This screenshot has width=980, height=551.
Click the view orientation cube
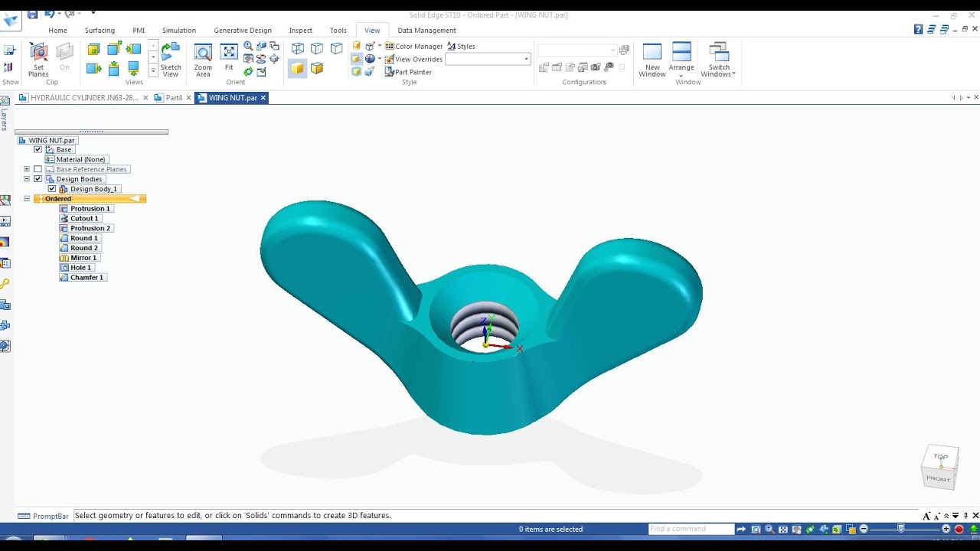[939, 467]
